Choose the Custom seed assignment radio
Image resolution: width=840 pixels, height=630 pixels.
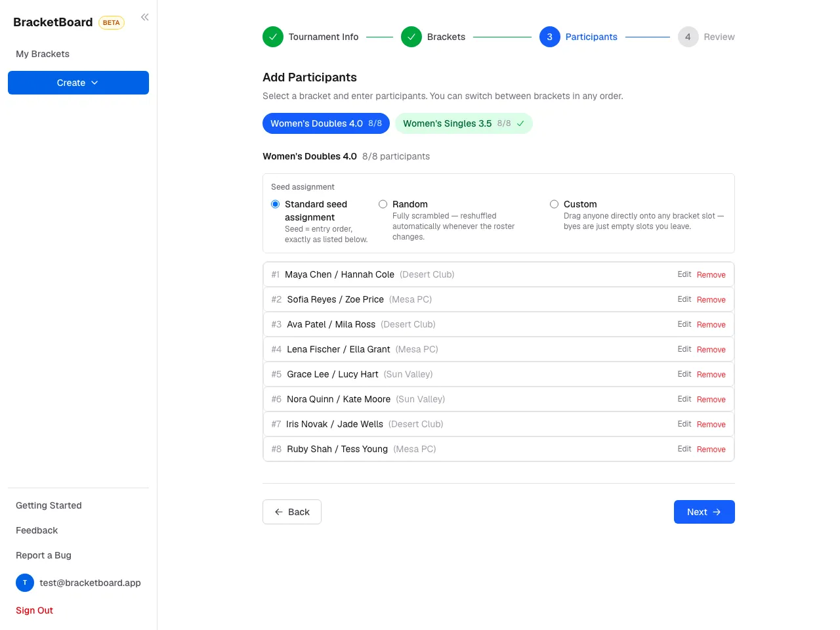554,204
